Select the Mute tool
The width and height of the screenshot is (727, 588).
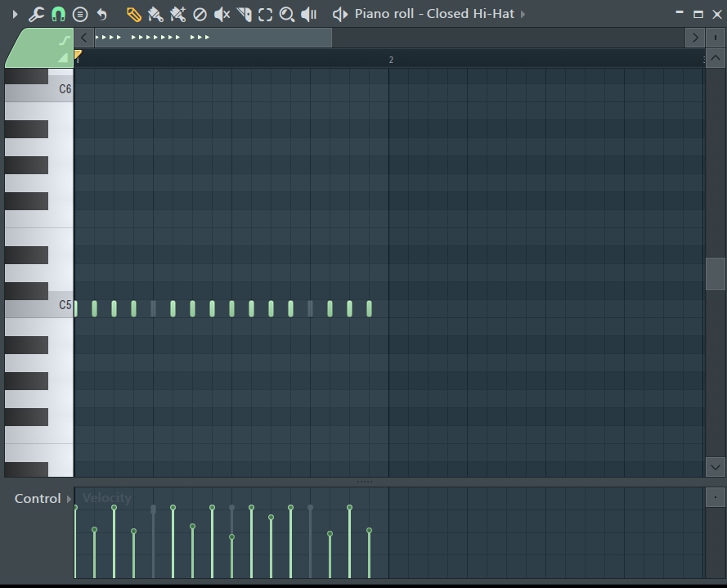221,14
